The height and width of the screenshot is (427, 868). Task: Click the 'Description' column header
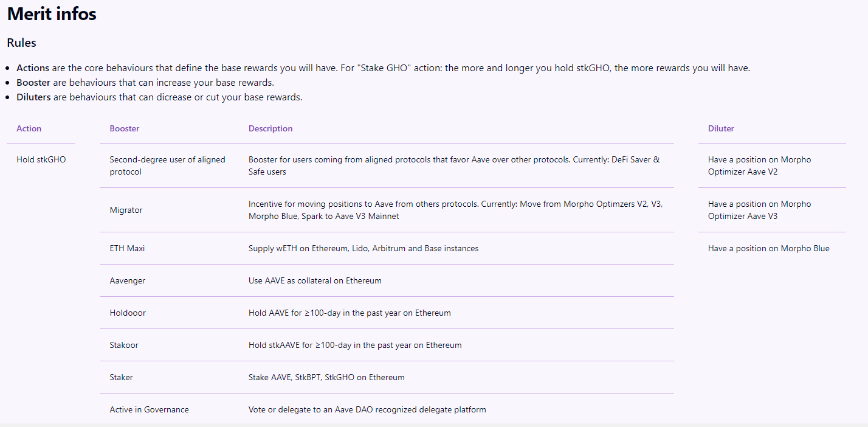coord(270,128)
